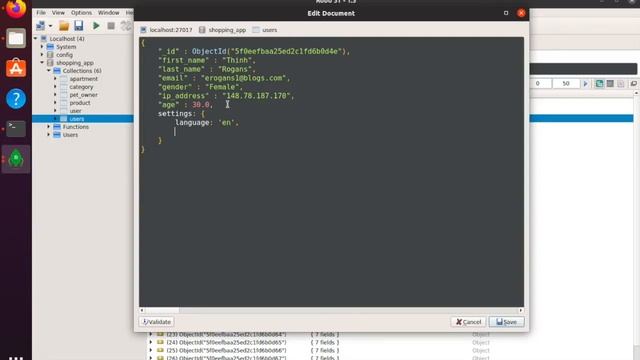Expand the System folder in tree
Image resolution: width=640 pixels, height=360 pixels.
(42, 47)
